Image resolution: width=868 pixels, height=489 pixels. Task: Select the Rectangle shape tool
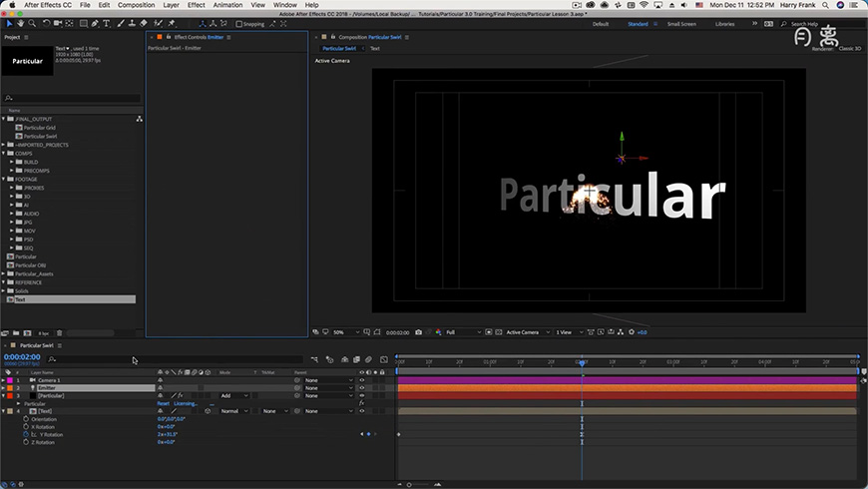click(x=84, y=24)
